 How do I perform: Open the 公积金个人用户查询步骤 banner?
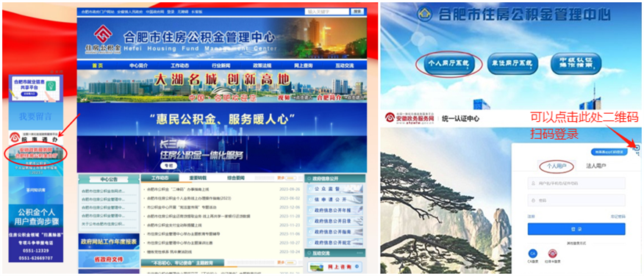36,217
